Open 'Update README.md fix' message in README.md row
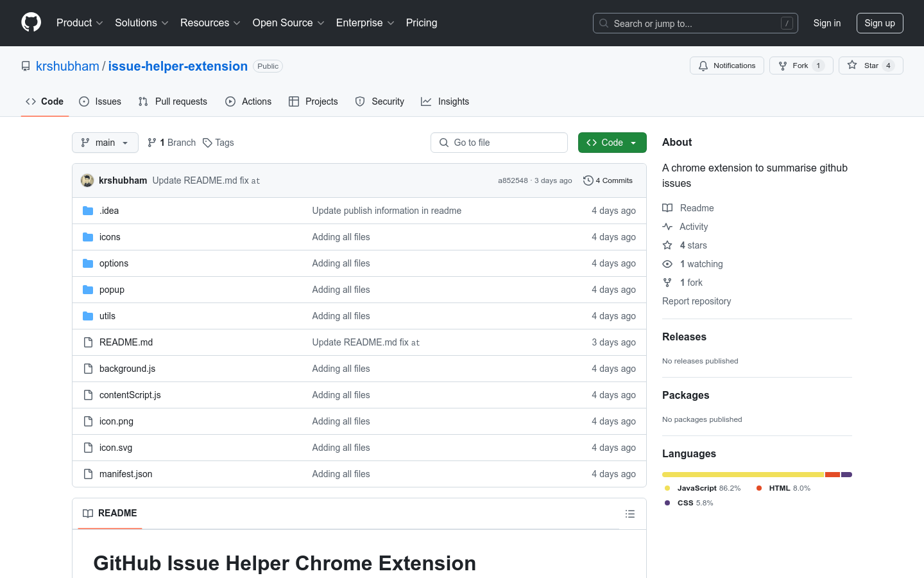924x578 pixels. [366, 342]
